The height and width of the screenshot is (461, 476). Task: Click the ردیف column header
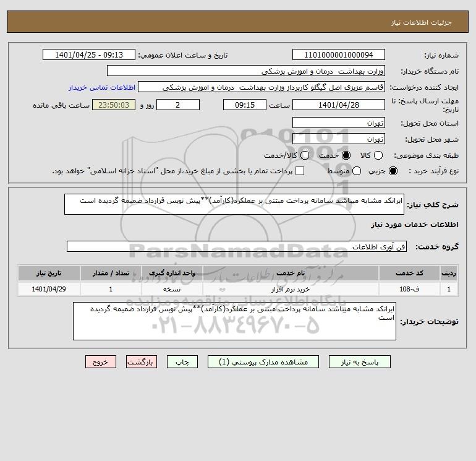point(449,273)
